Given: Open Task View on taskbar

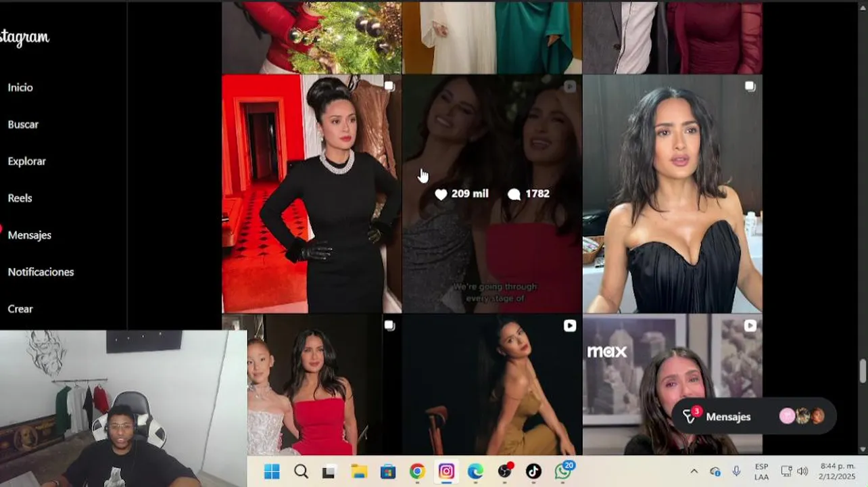Looking at the screenshot, I should click(329, 471).
